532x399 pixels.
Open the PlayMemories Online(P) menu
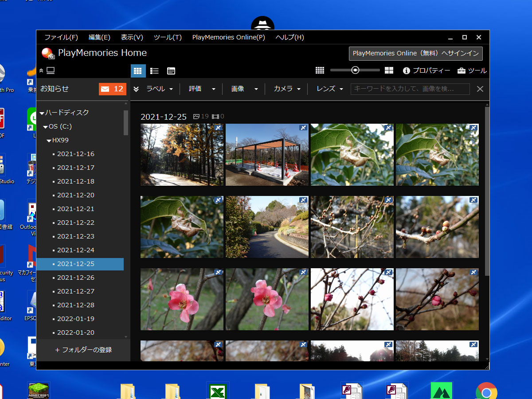[228, 37]
